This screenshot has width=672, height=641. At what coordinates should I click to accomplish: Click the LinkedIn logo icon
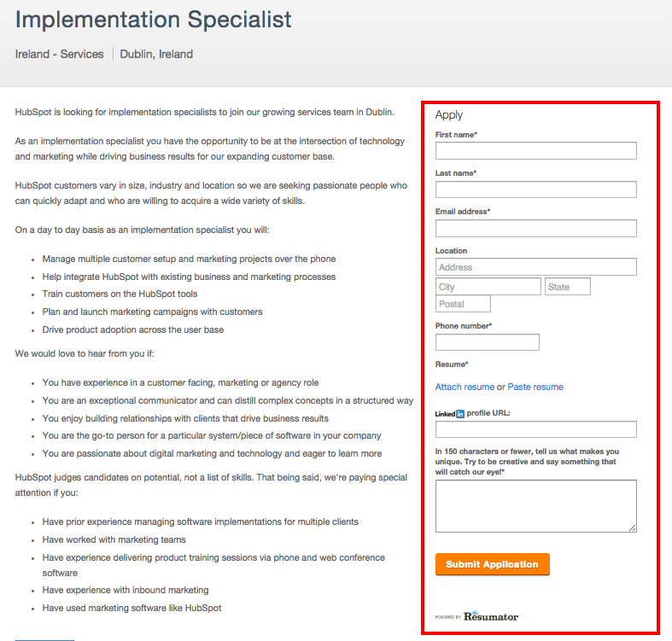click(450, 414)
